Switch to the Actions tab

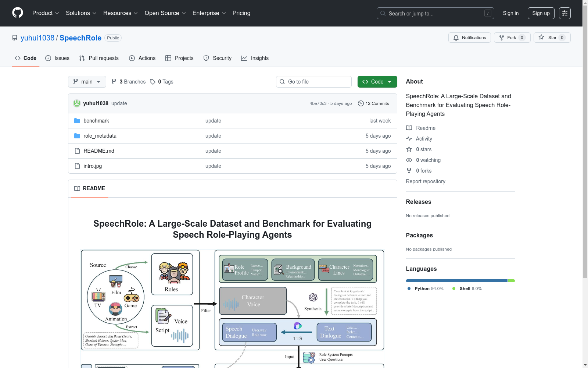[142, 58]
